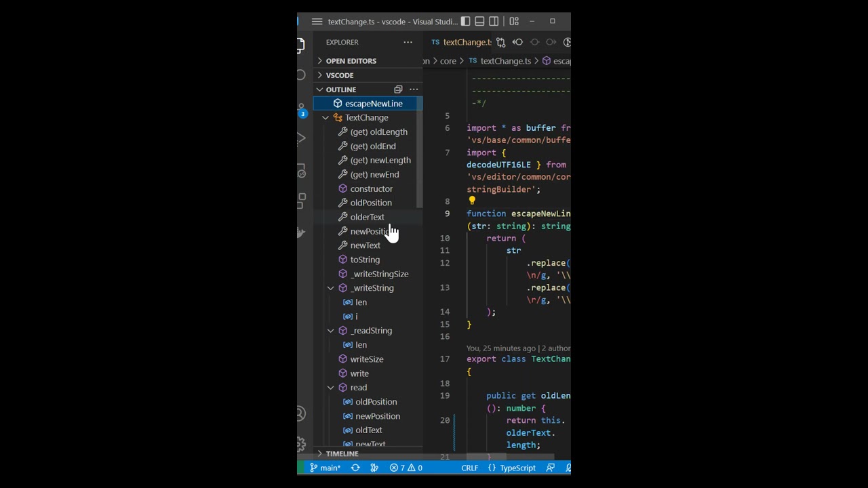Open Outline more actions ellipsis

click(414, 89)
